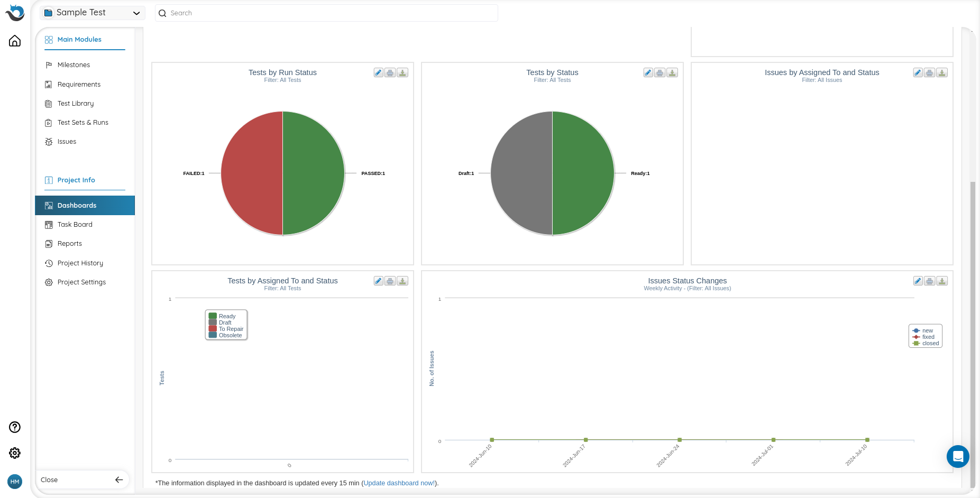Open the chat support widget
Viewport: 980px width, 498px height.
coord(957,456)
